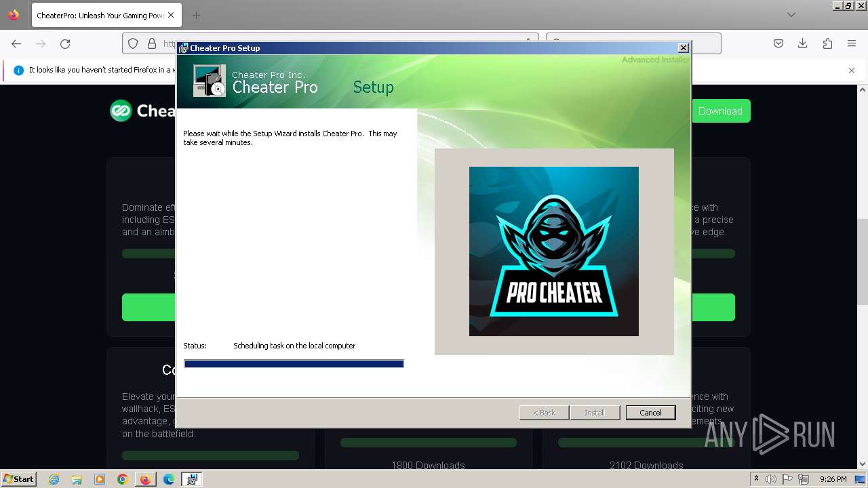The height and width of the screenshot is (488, 868).
Task: Open Windows Media Player taskbar icon
Action: (100, 479)
